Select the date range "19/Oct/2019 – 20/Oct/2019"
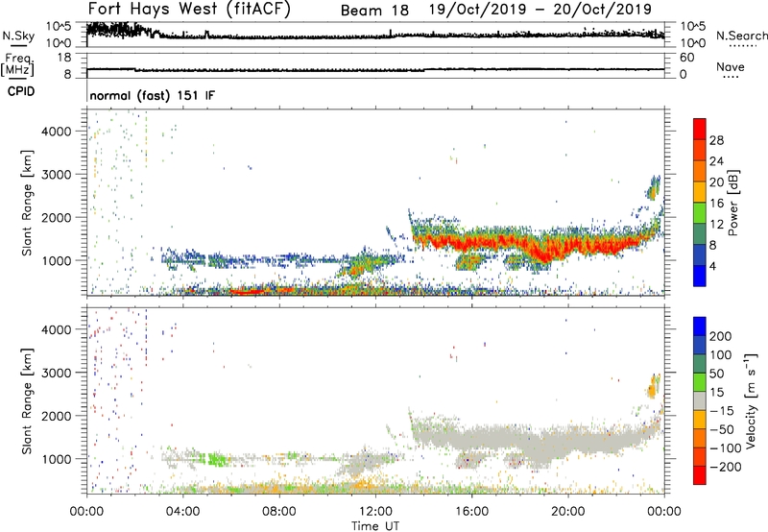 tap(540, 10)
